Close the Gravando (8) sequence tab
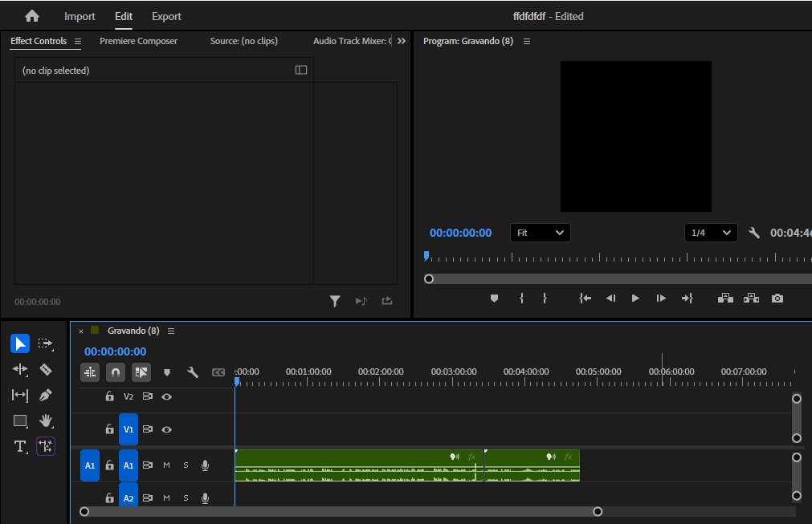 tap(81, 331)
